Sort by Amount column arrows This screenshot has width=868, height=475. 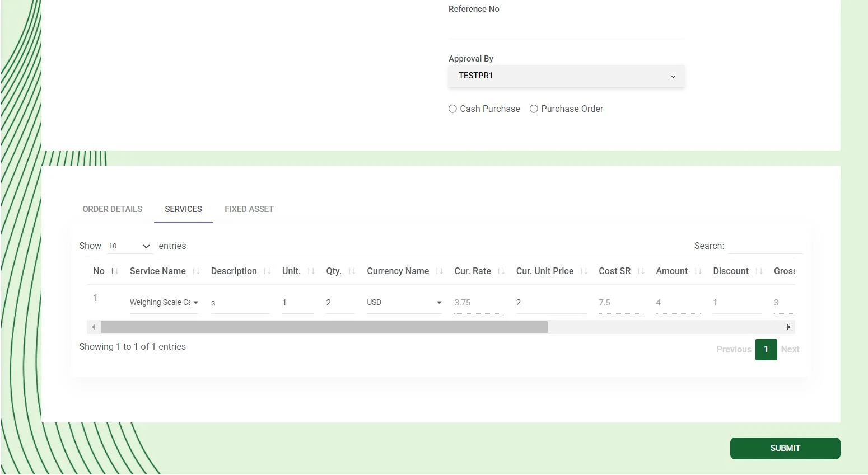[x=698, y=271]
